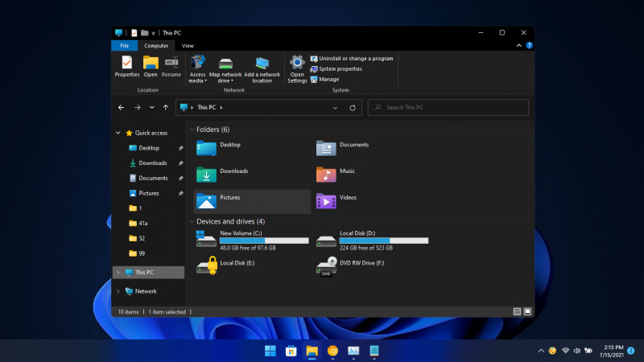Switch to the View ribbon tab
644x362 pixels.
point(188,46)
